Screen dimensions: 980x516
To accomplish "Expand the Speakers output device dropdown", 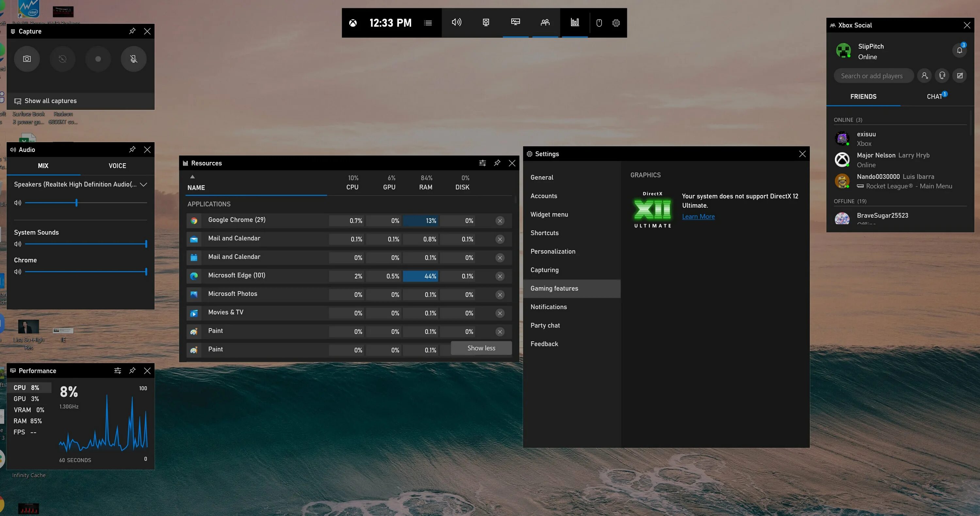I will 143,185.
